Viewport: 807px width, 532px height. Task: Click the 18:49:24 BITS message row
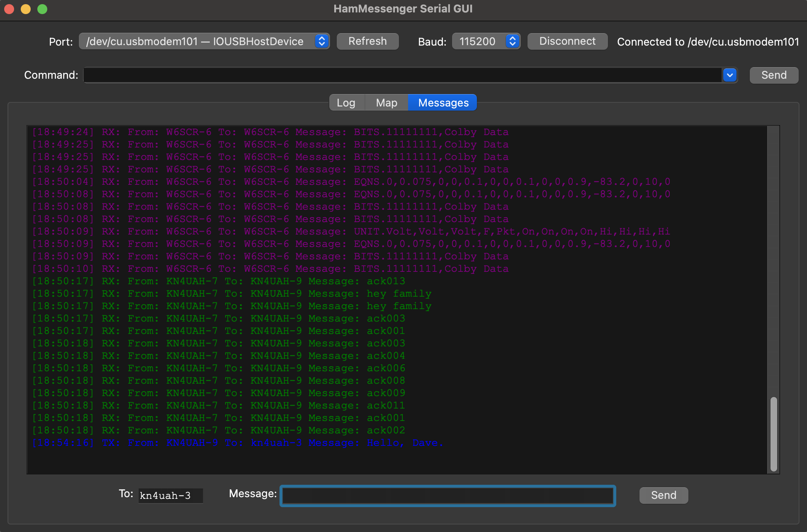click(x=270, y=132)
